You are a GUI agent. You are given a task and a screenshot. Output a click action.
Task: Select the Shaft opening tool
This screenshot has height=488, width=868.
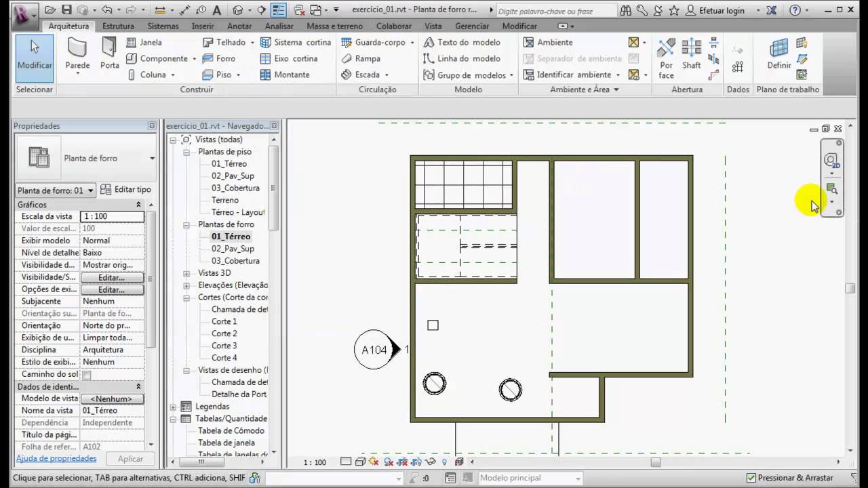tap(692, 54)
